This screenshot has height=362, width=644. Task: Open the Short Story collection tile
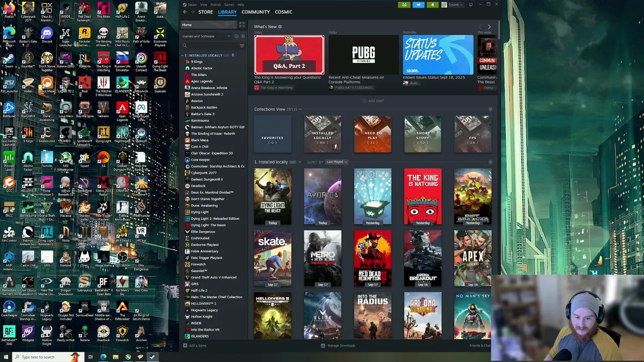coord(423,134)
